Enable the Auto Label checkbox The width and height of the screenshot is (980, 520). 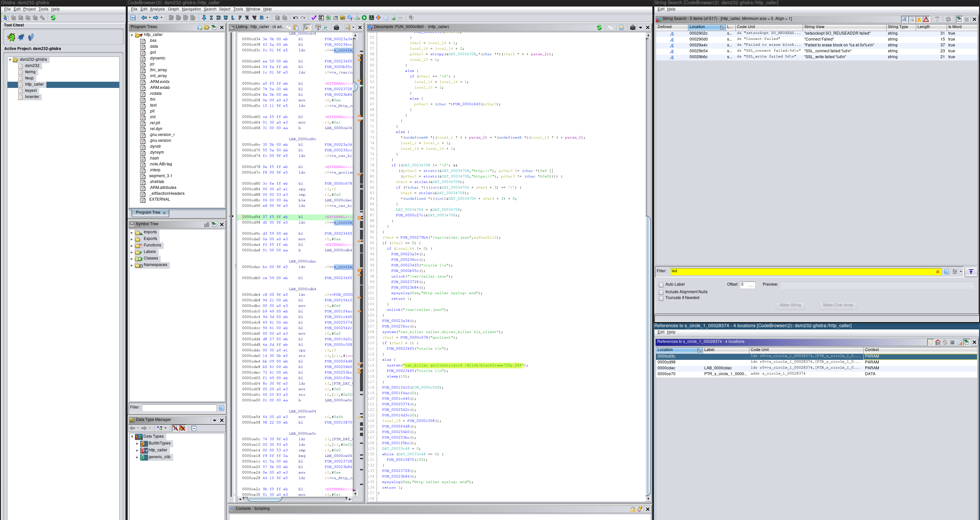pos(661,285)
